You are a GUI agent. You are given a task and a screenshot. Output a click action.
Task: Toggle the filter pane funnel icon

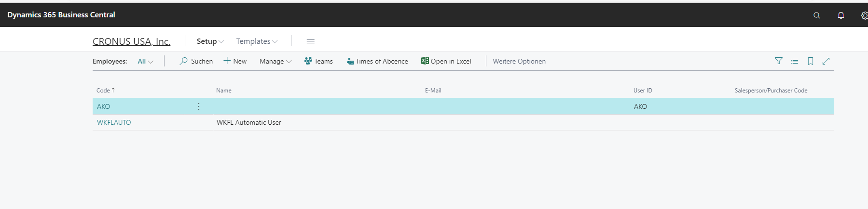pyautogui.click(x=778, y=61)
